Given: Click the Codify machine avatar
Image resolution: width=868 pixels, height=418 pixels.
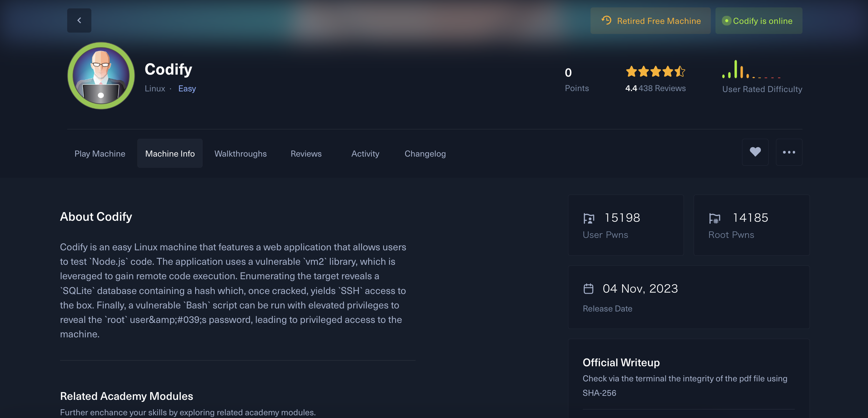Looking at the screenshot, I should click(x=101, y=76).
